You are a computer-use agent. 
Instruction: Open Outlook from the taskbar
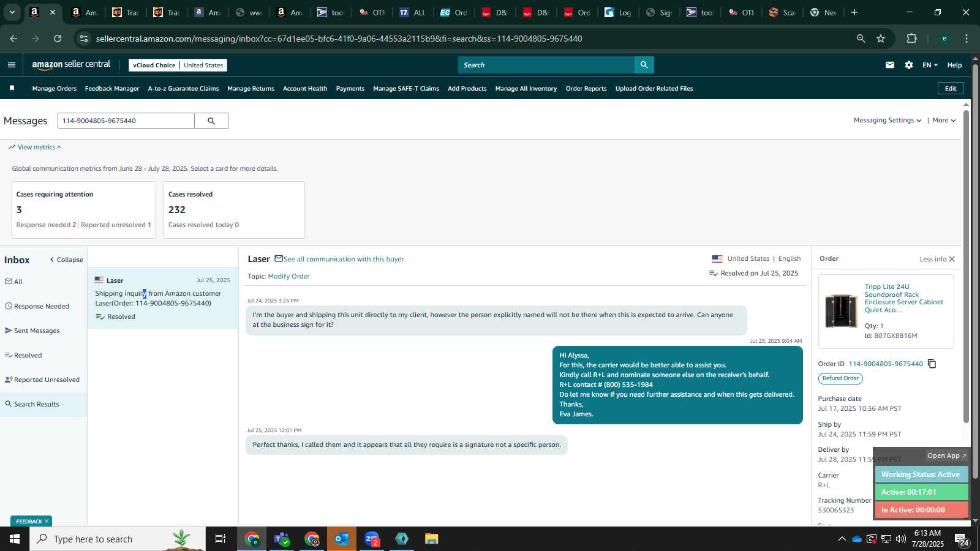tap(342, 539)
